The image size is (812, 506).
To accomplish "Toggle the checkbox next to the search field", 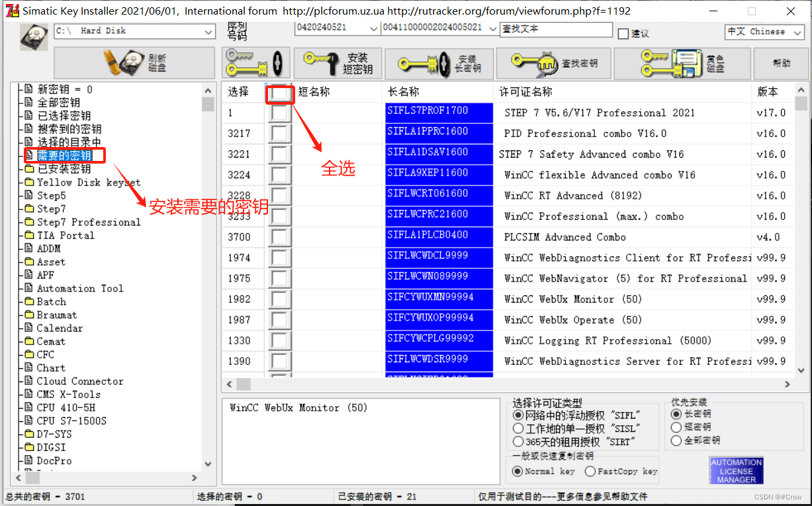I will click(x=623, y=34).
